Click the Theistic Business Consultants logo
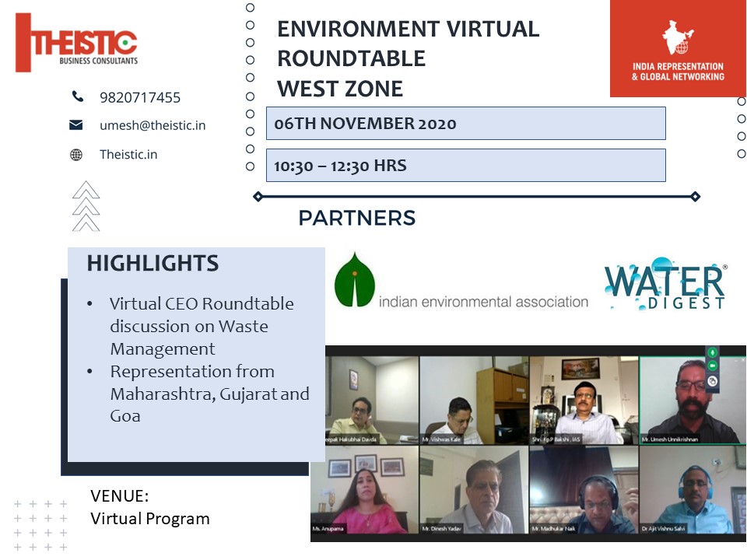This screenshot has height=560, width=747. (76, 42)
